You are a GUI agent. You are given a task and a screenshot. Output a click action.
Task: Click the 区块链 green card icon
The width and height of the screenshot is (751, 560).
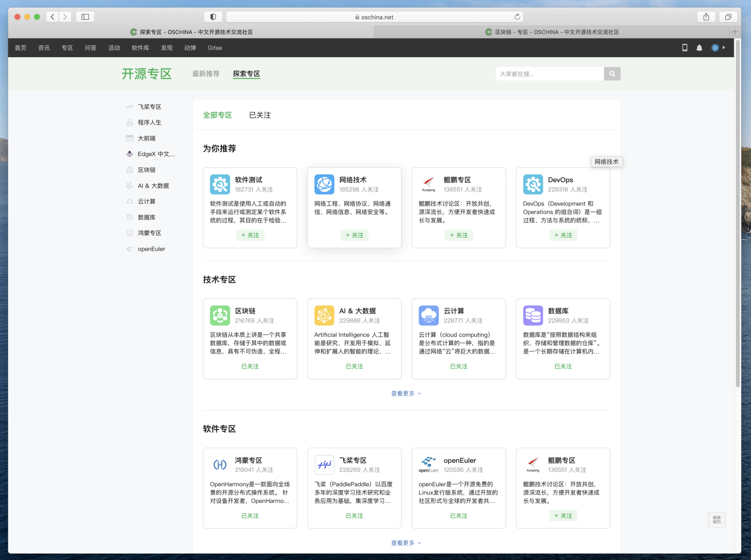(220, 315)
